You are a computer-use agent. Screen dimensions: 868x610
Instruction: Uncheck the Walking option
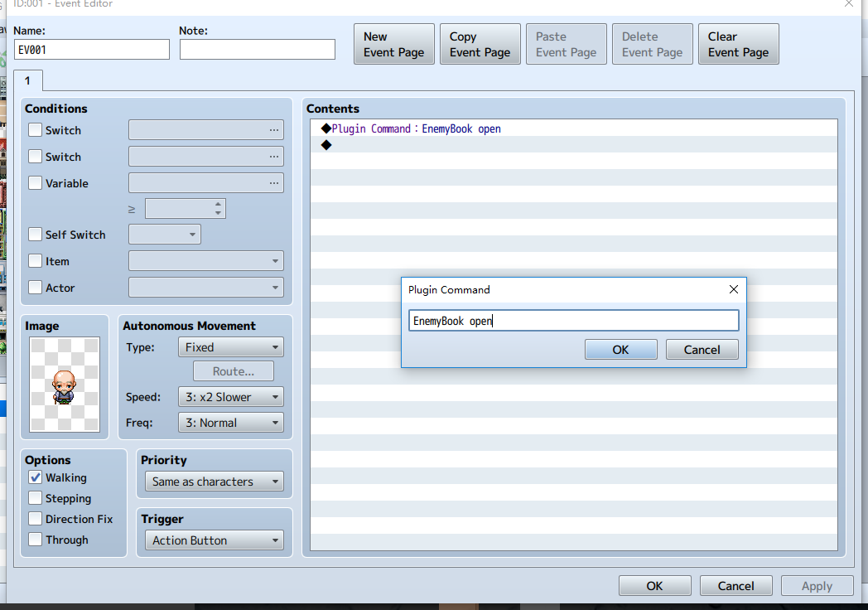tap(35, 477)
